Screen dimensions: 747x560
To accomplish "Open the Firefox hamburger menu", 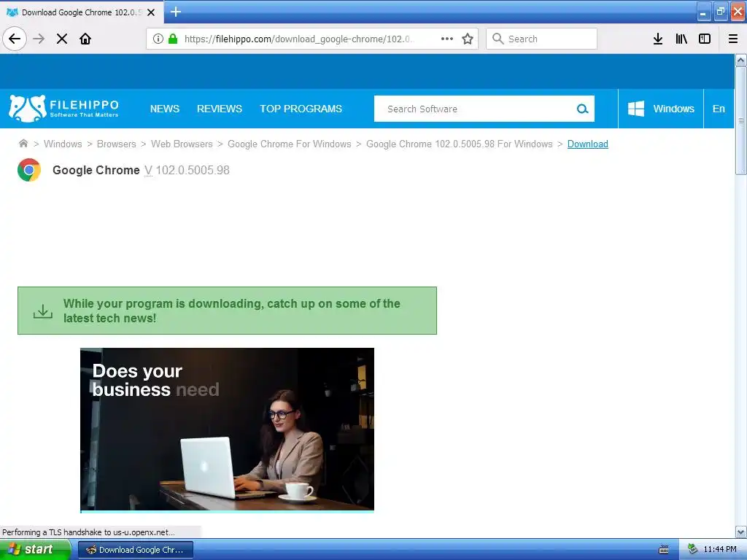I will click(x=733, y=39).
